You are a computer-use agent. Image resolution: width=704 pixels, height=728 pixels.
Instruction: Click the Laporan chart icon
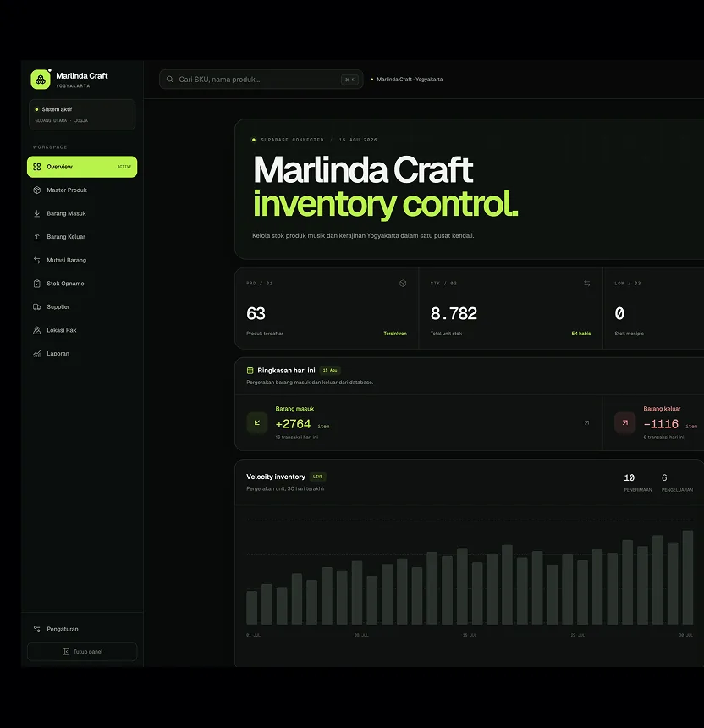pyautogui.click(x=37, y=354)
